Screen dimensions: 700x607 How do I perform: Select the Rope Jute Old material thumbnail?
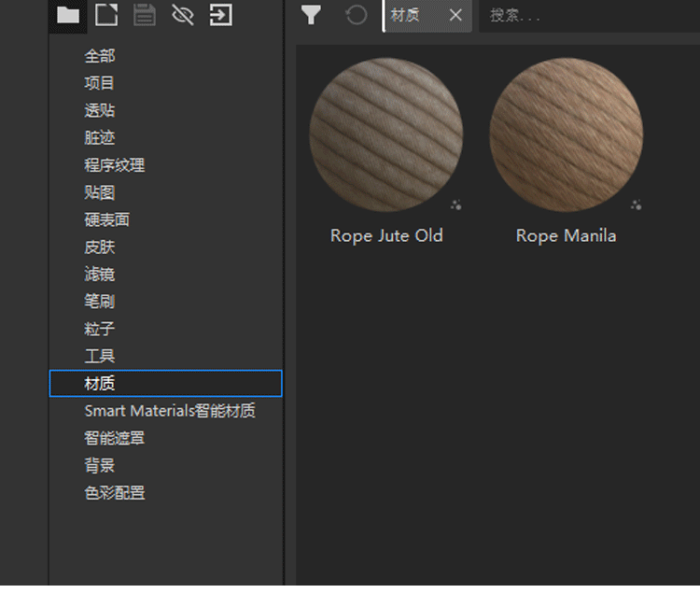pos(385,135)
